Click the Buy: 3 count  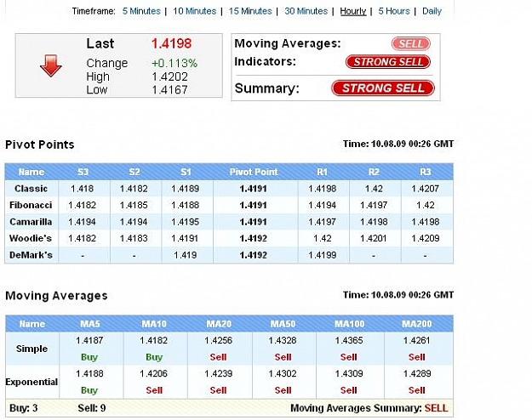[x=24, y=408]
